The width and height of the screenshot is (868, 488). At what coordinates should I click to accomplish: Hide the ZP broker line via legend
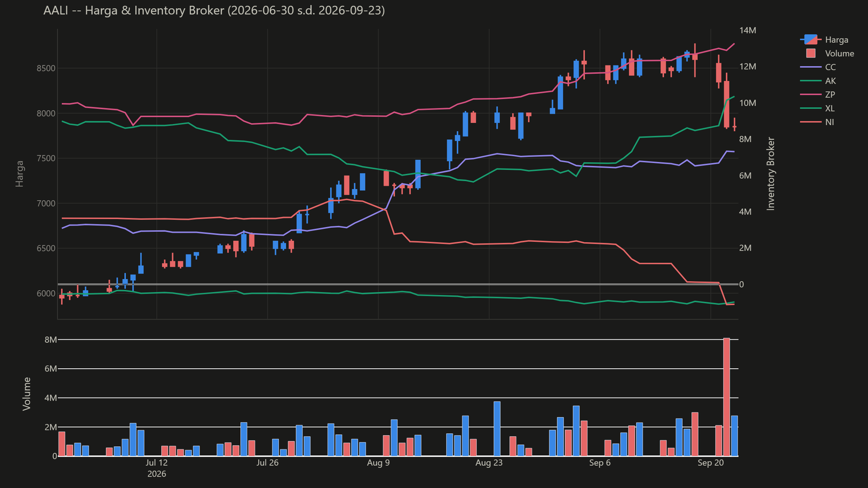pyautogui.click(x=818, y=94)
